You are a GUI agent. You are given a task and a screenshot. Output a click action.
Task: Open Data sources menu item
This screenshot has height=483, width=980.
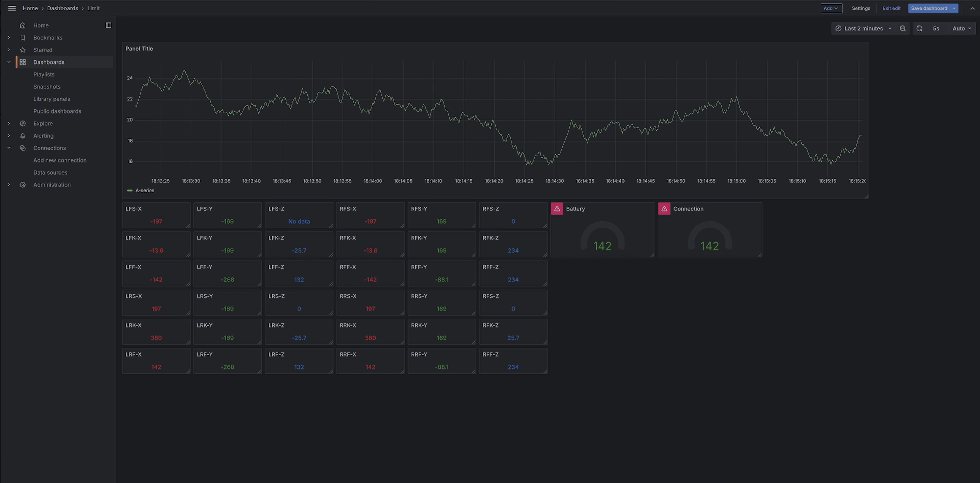pyautogui.click(x=50, y=173)
